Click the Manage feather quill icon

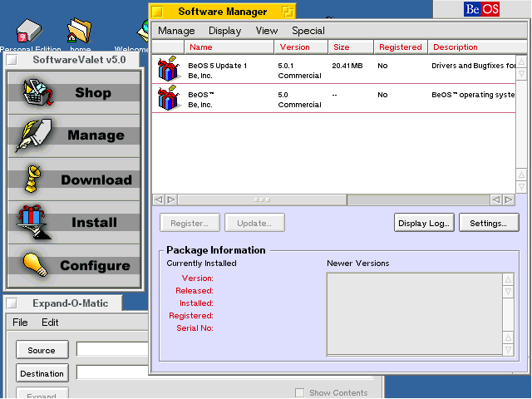coord(34,135)
